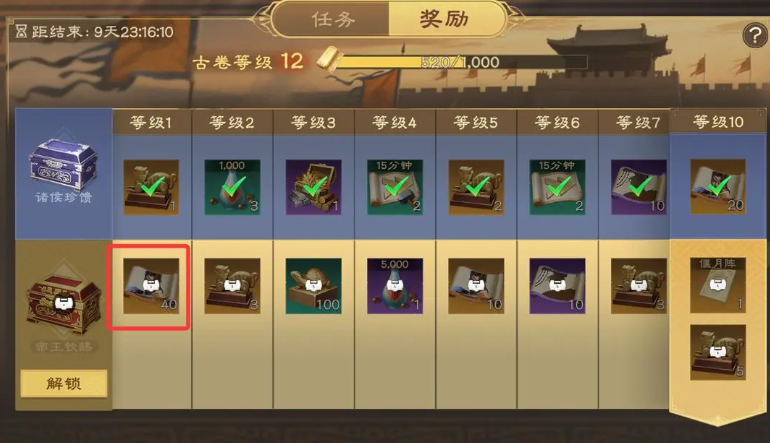This screenshot has height=443, width=770.
Task: Select the locked 5,000 potion reward
Action: [395, 286]
